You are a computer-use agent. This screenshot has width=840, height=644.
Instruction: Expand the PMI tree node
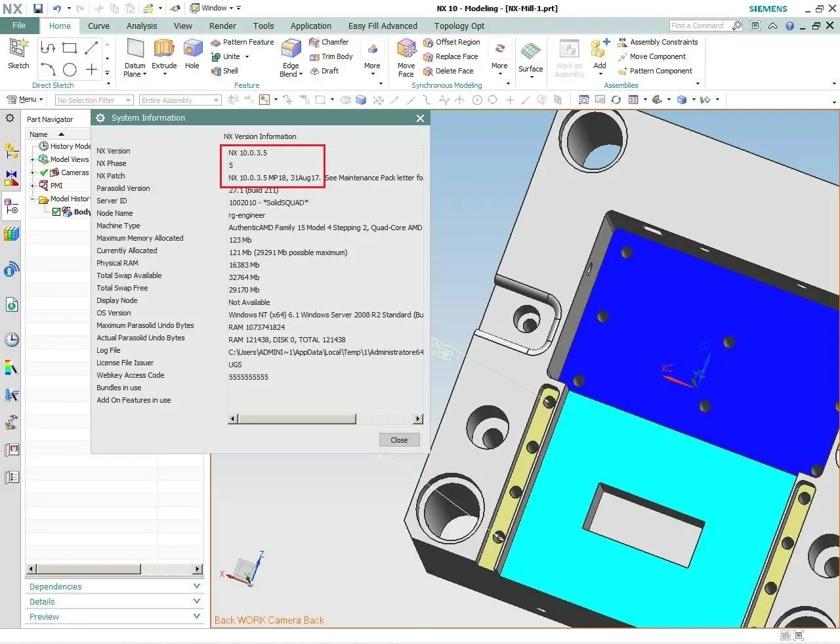point(33,186)
